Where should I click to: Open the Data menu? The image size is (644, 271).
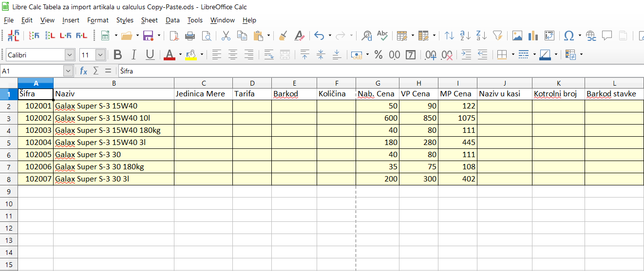click(x=172, y=20)
